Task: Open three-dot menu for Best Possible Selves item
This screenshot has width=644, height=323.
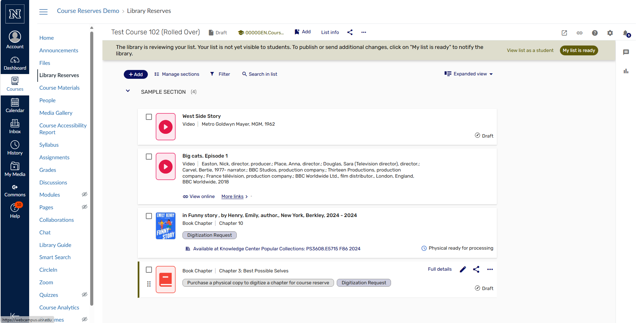Action: pos(490,269)
